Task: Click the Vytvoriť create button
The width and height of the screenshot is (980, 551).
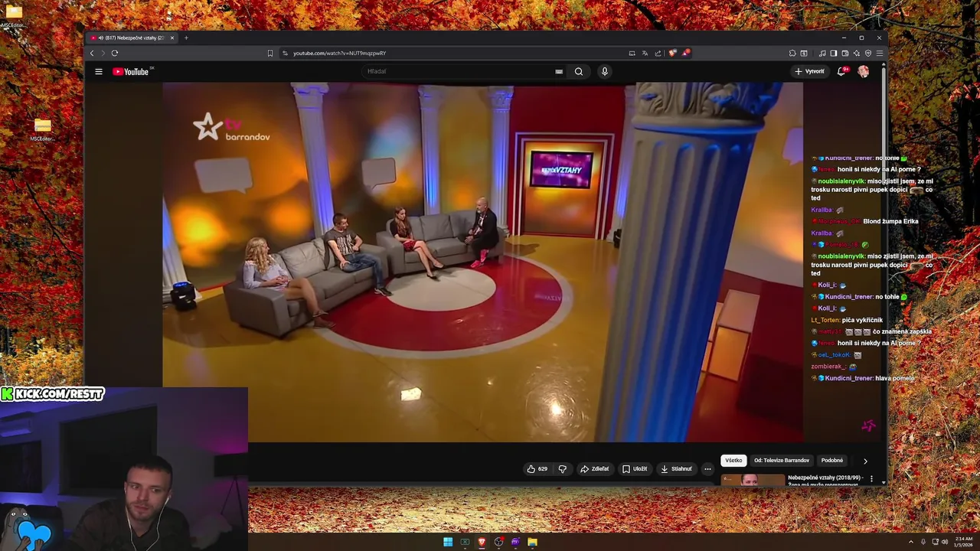Action: tap(809, 71)
